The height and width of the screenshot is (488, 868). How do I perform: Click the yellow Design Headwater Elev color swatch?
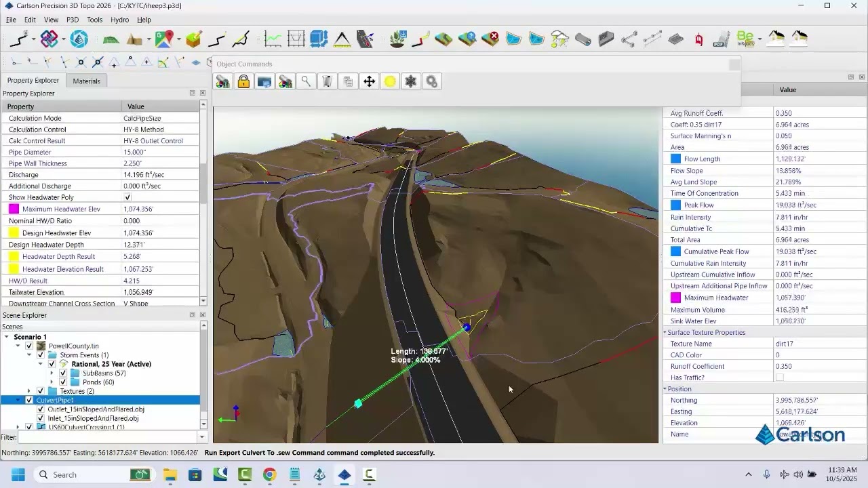[x=14, y=232]
